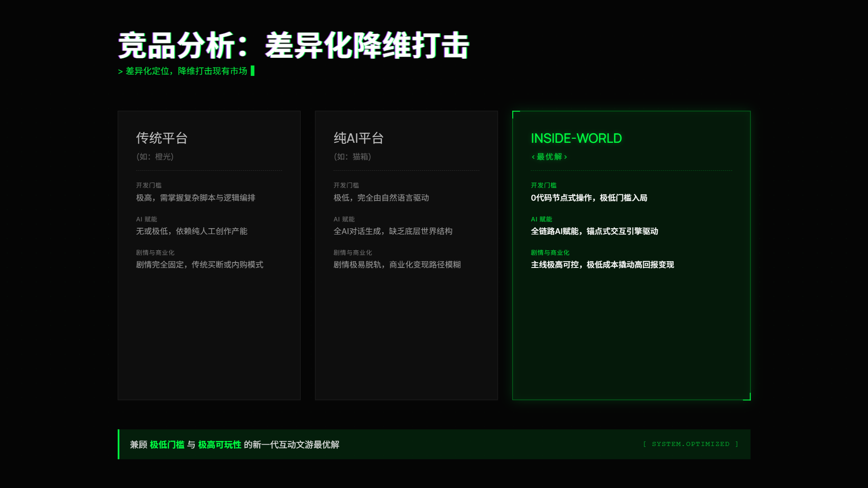
Task: Select 剧情完全固定，传统买断或内购模式 text
Action: (199, 265)
